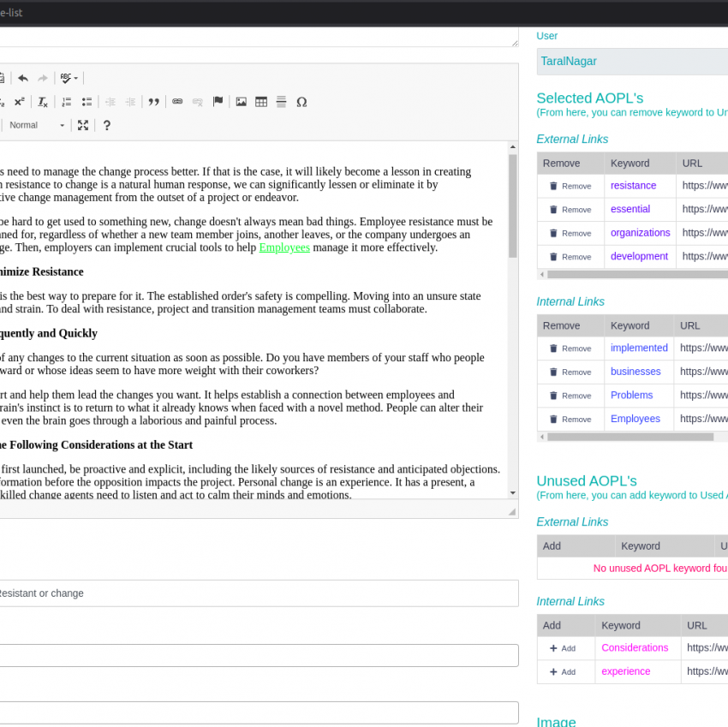
Task: Click the field containing 'Resistant or change'
Action: 258,593
